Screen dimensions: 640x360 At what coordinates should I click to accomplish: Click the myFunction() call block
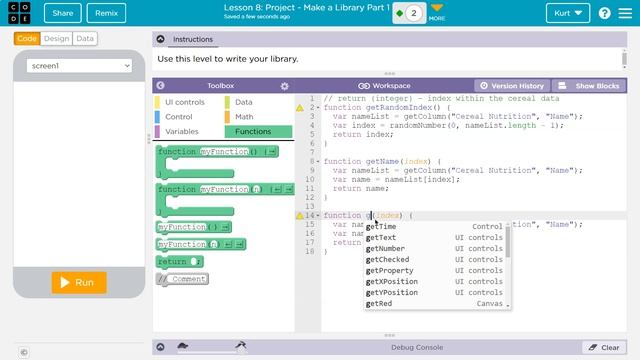tap(193, 227)
